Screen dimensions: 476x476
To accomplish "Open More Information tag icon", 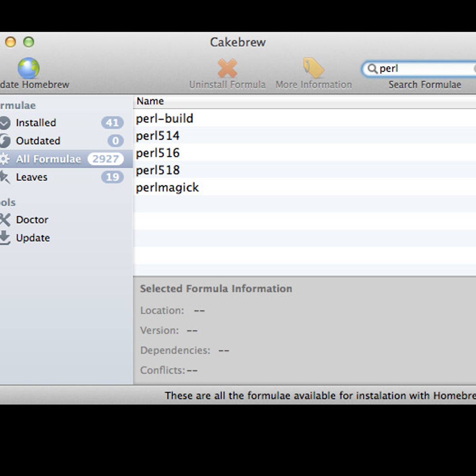I will point(313,68).
